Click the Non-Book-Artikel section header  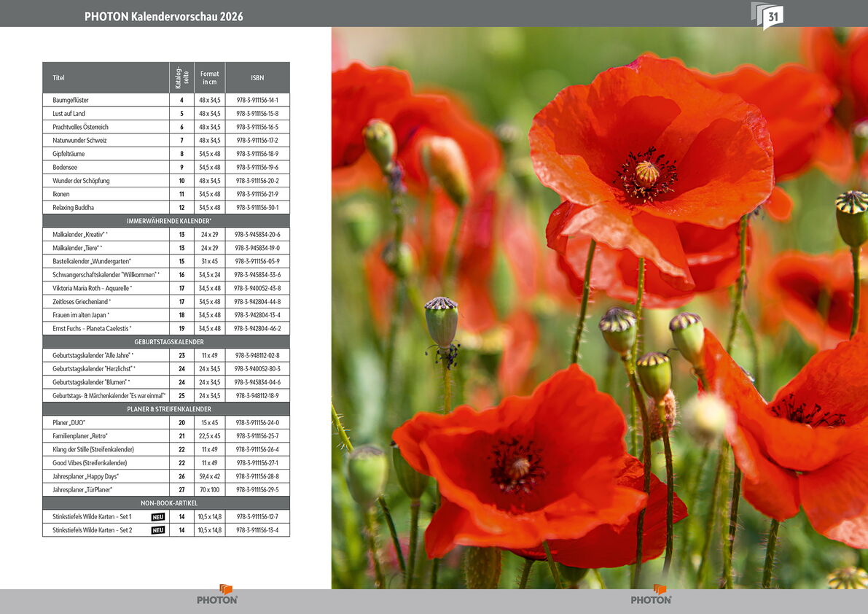pyautogui.click(x=166, y=503)
